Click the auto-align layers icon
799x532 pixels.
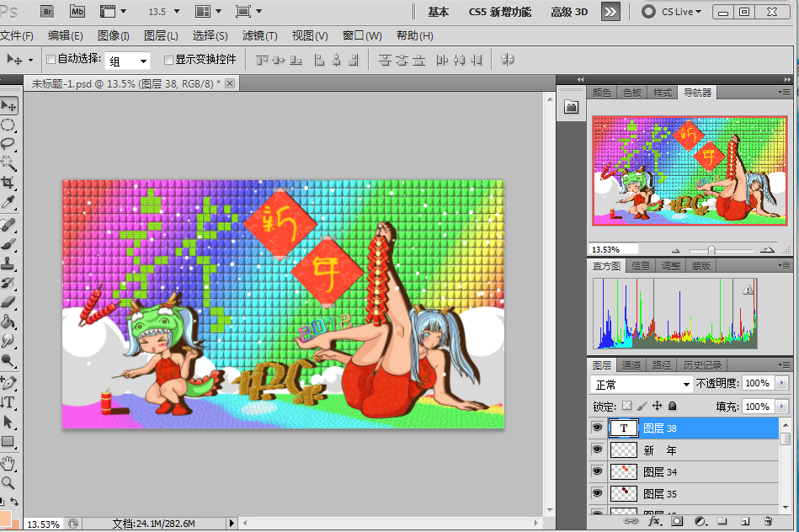pyautogui.click(x=507, y=60)
